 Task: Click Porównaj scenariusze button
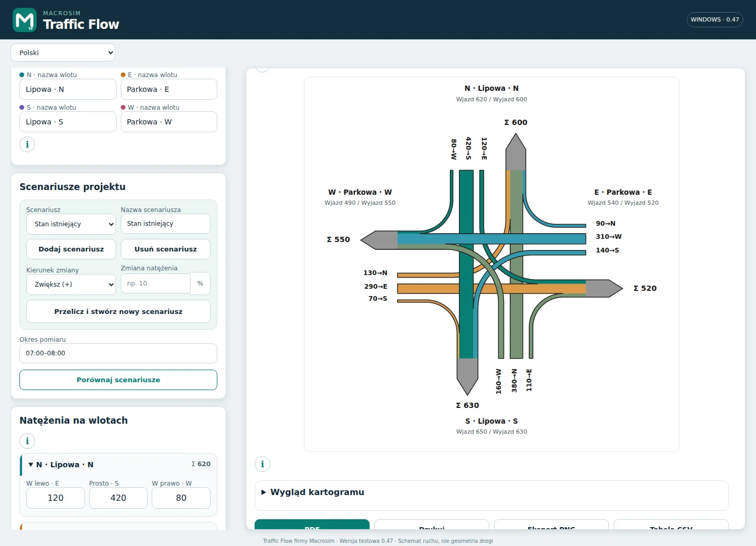click(x=118, y=380)
